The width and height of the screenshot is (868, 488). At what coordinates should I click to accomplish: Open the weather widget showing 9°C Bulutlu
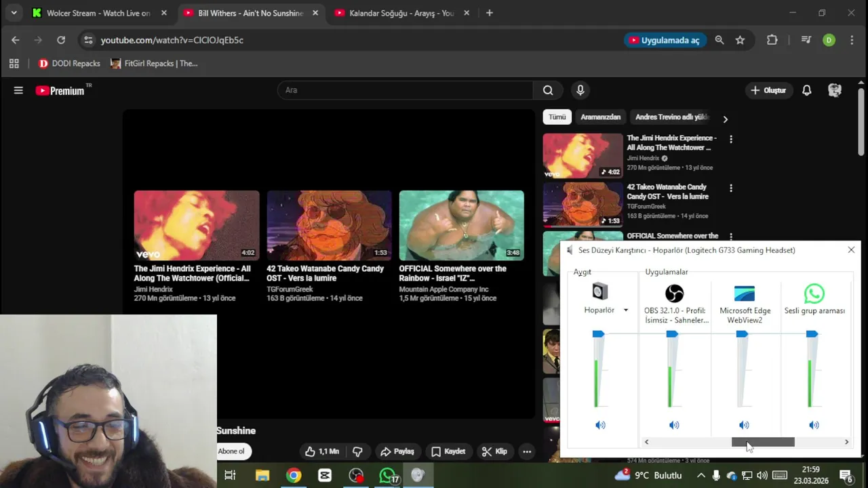[x=648, y=475]
